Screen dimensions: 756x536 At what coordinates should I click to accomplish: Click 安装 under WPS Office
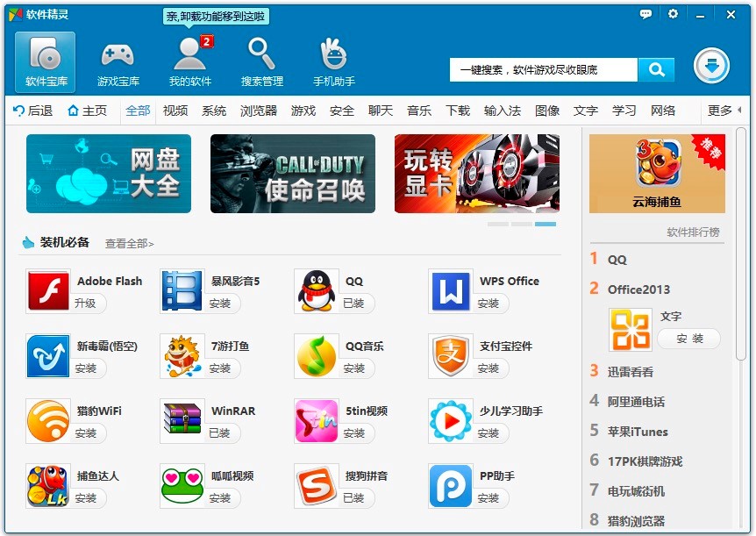(488, 303)
